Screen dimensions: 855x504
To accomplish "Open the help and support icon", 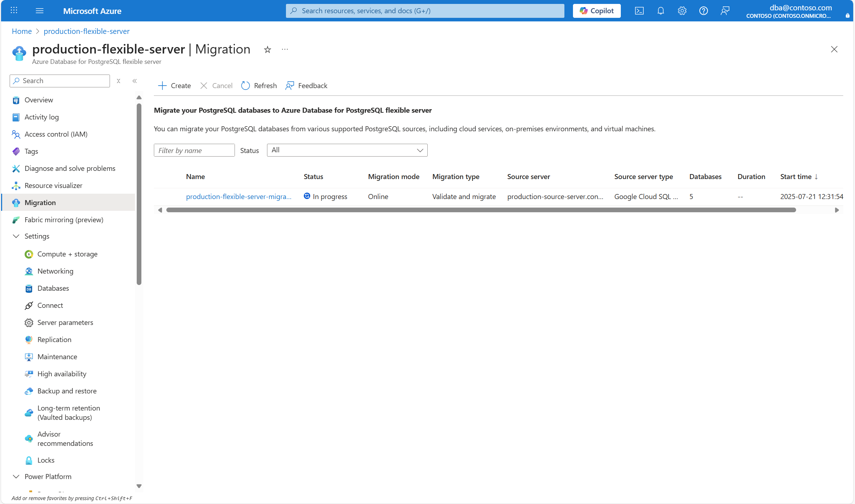I will point(703,11).
